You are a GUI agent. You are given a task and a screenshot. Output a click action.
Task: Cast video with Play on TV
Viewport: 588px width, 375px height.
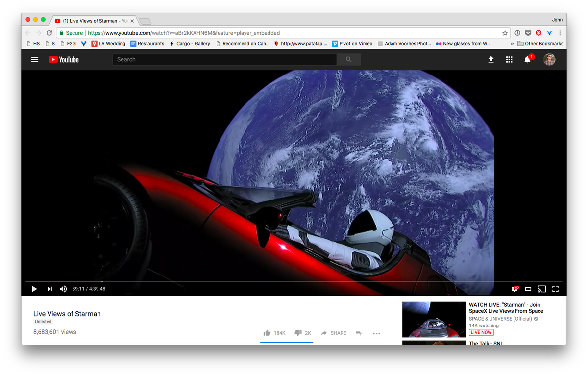(541, 289)
